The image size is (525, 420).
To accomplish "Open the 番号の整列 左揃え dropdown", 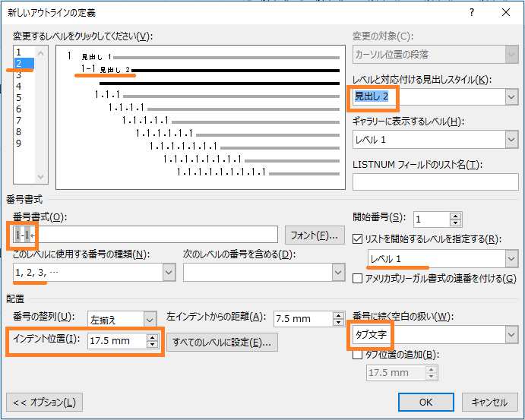I will click(x=150, y=320).
